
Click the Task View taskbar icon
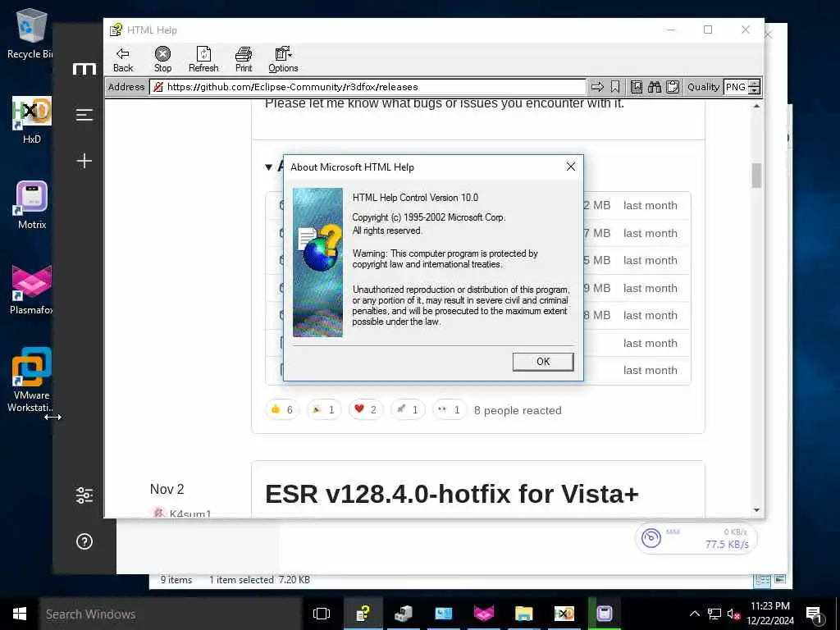[x=322, y=614]
